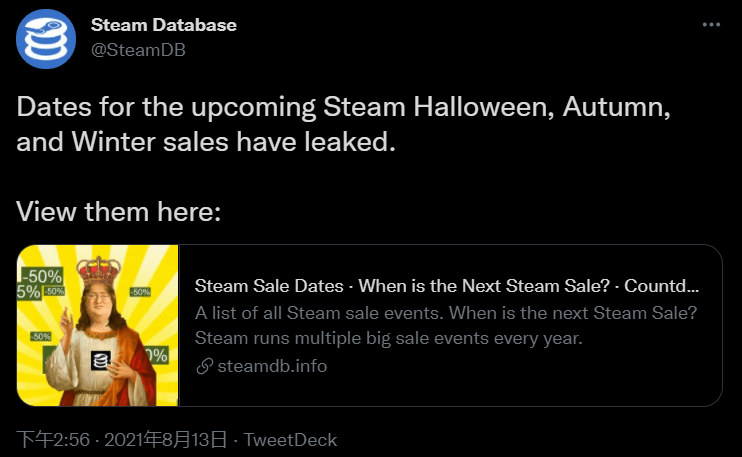Click the red crown in the card image
This screenshot has height=457, width=742.
[99, 270]
